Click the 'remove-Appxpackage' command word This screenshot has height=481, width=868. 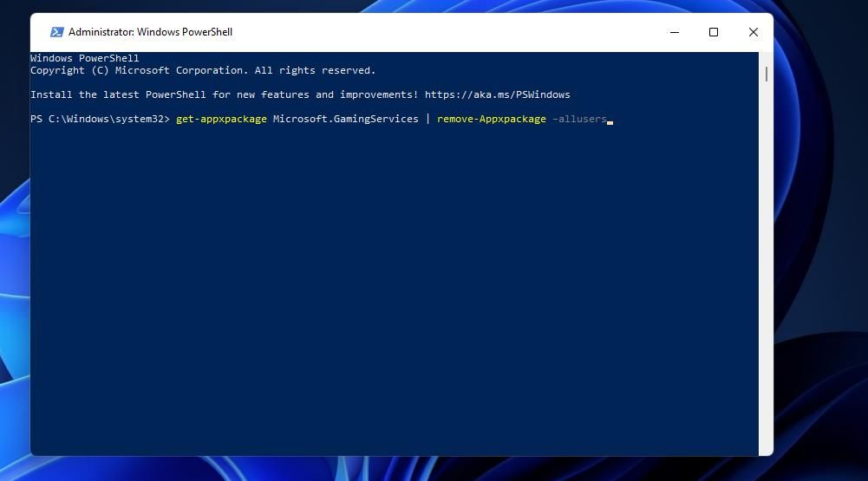(492, 119)
